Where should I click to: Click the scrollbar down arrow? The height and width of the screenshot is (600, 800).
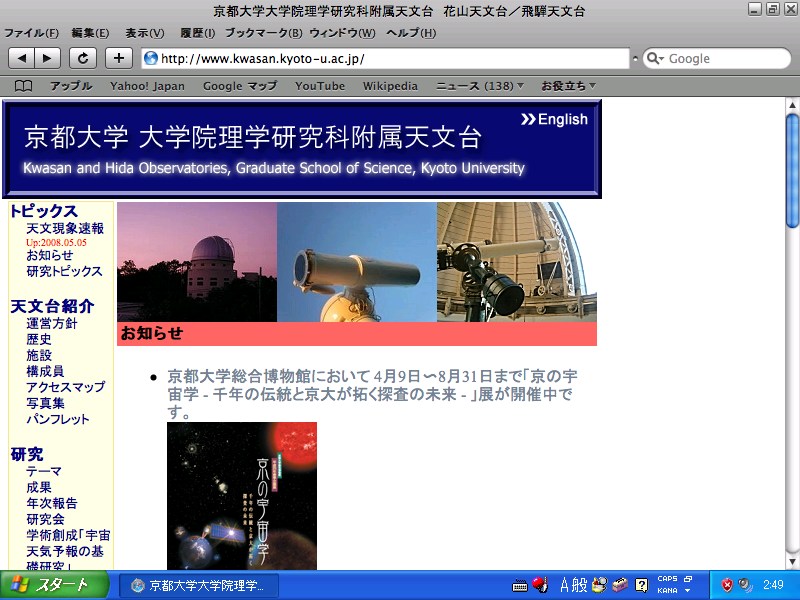pos(792,562)
